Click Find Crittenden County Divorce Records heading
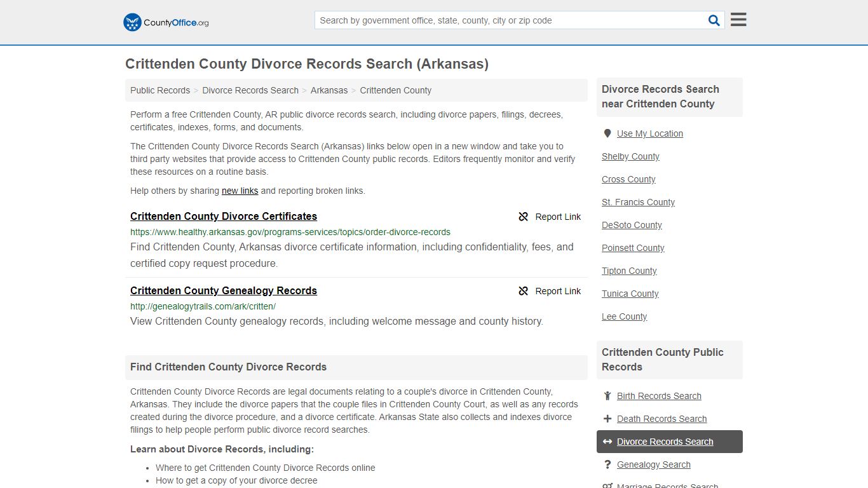The height and width of the screenshot is (488, 868). [x=228, y=367]
